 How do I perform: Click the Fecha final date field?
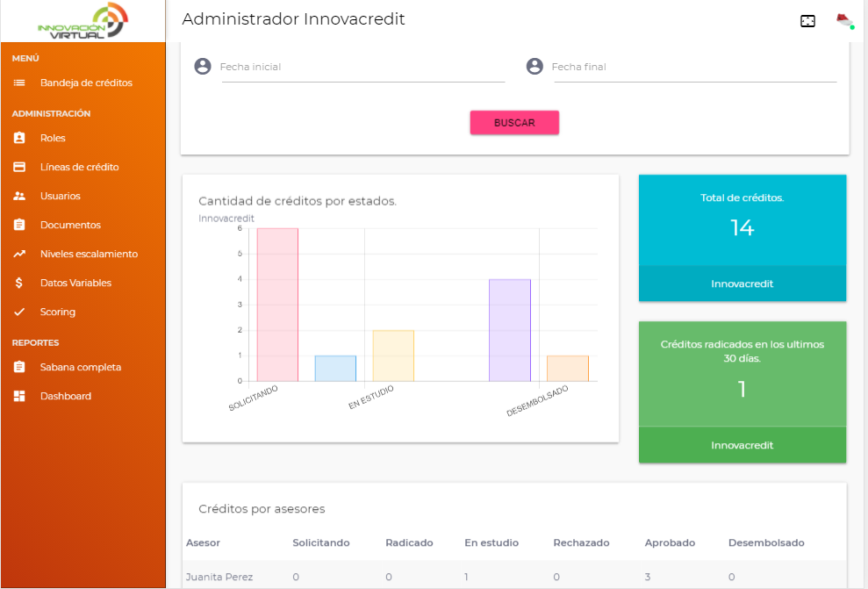pyautogui.click(x=693, y=68)
